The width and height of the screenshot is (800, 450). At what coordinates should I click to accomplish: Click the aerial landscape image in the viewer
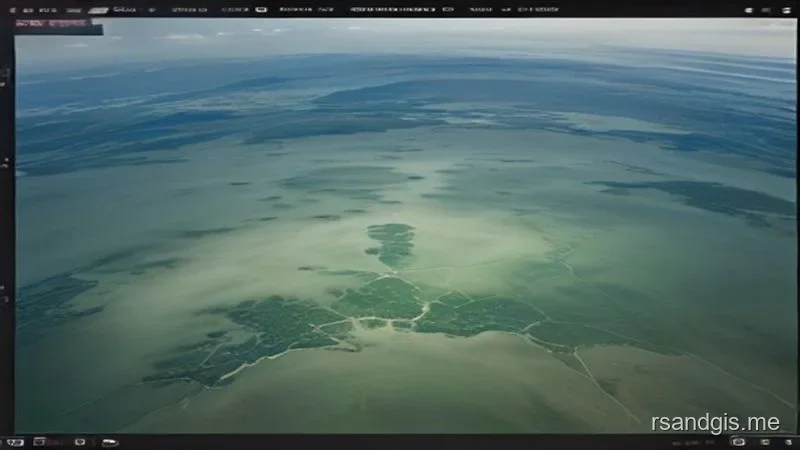click(x=406, y=226)
